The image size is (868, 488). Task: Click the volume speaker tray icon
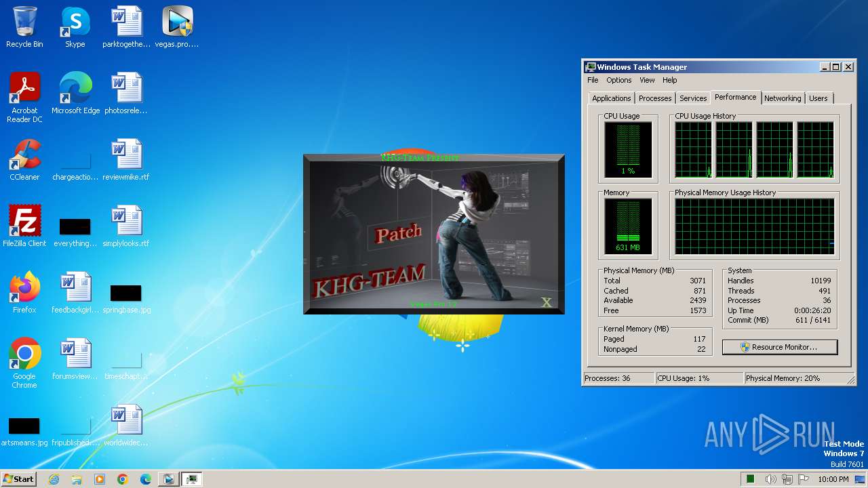point(771,479)
